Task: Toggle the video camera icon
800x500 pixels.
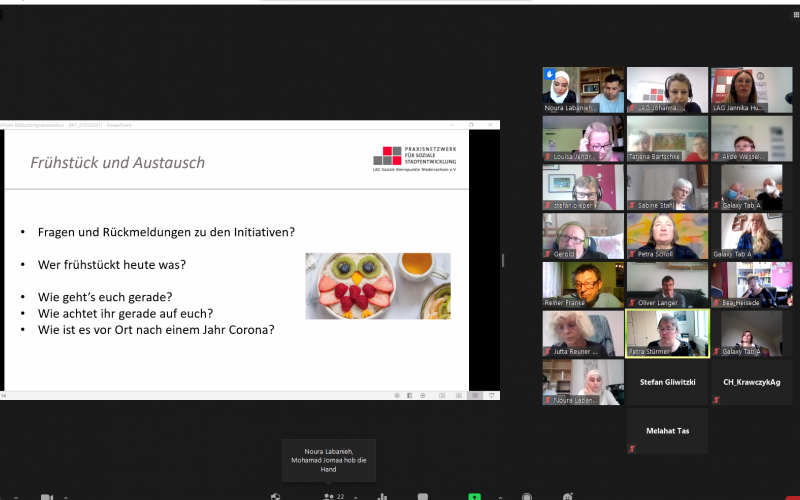Action: tap(46, 496)
